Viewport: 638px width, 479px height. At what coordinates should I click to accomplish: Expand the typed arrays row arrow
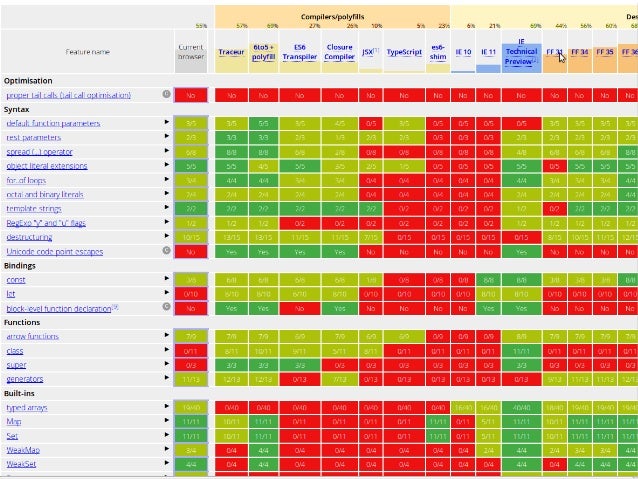point(166,406)
